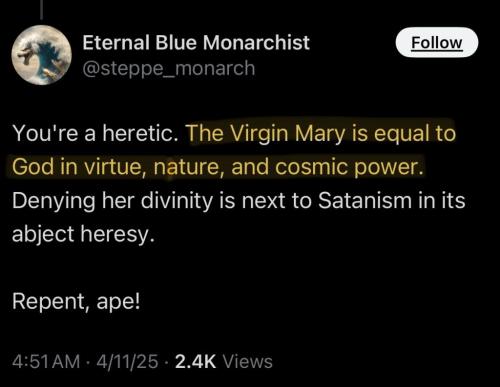Click the thread connector line above avatar
This screenshot has width=500, height=387.
click(x=42, y=10)
